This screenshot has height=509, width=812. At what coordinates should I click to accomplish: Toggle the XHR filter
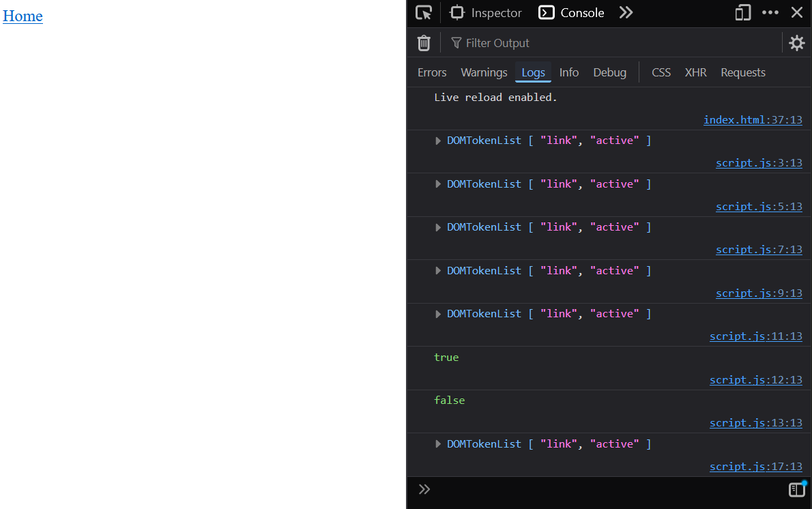(x=695, y=72)
